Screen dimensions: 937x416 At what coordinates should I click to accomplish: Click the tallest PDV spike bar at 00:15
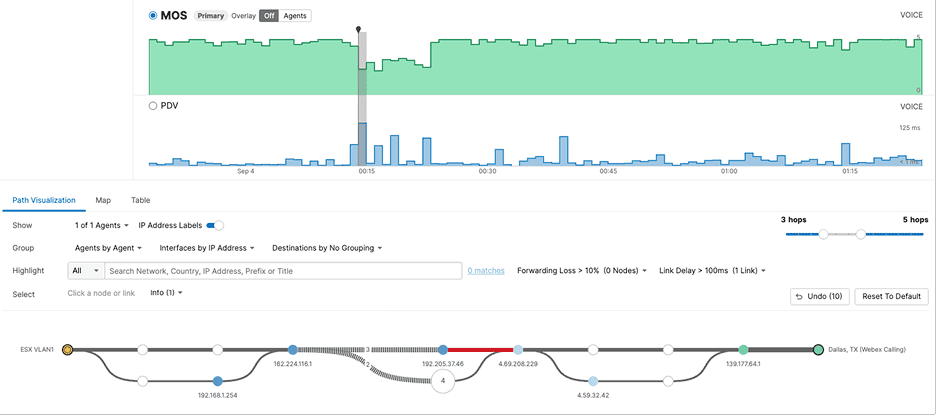(363, 144)
